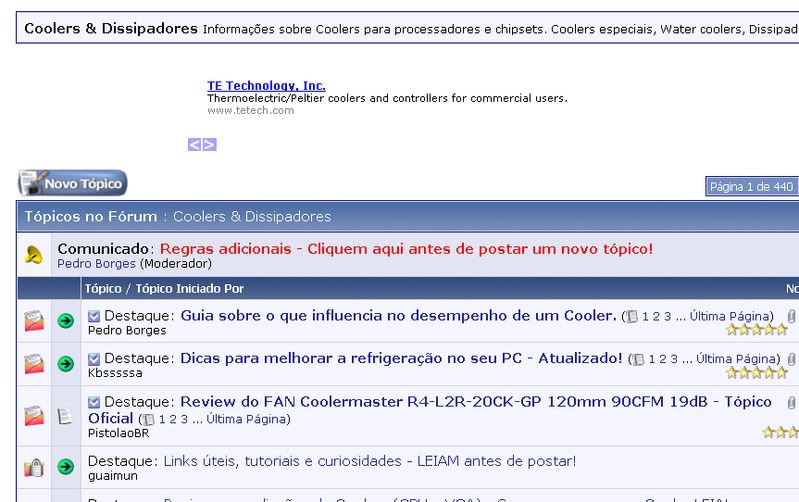Click the green arrow icon for Guia topic
This screenshot has width=799, height=502.
click(66, 322)
